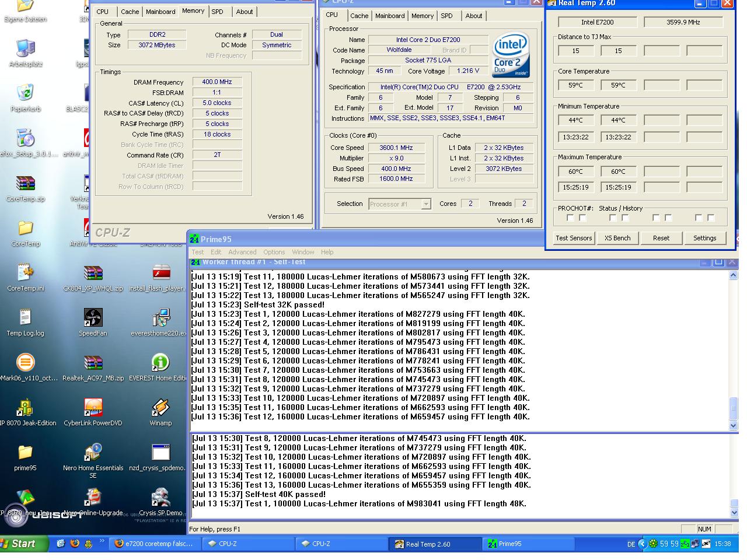Tick first core's PROCHOT# history checkbox
The width and height of the screenshot is (747, 560).
click(582, 218)
